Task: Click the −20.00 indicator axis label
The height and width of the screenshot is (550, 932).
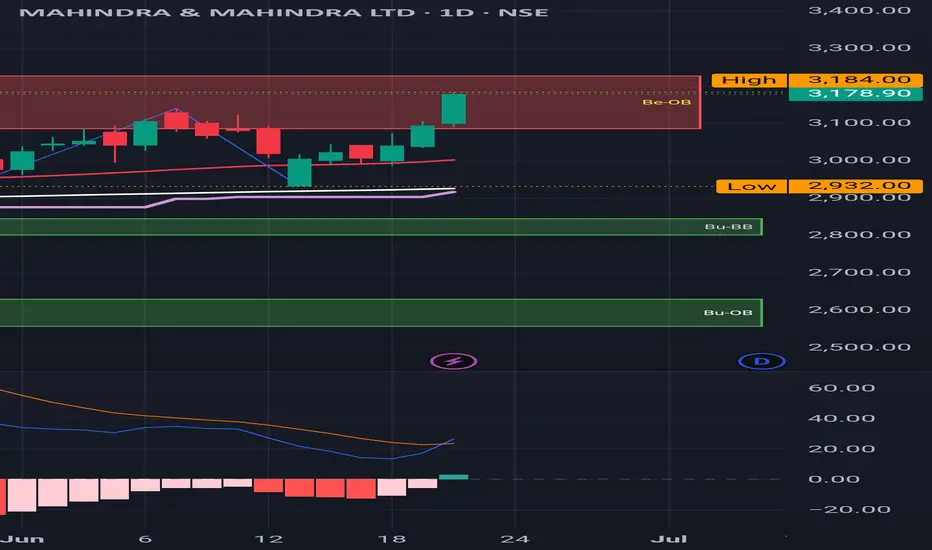Action: tap(849, 510)
